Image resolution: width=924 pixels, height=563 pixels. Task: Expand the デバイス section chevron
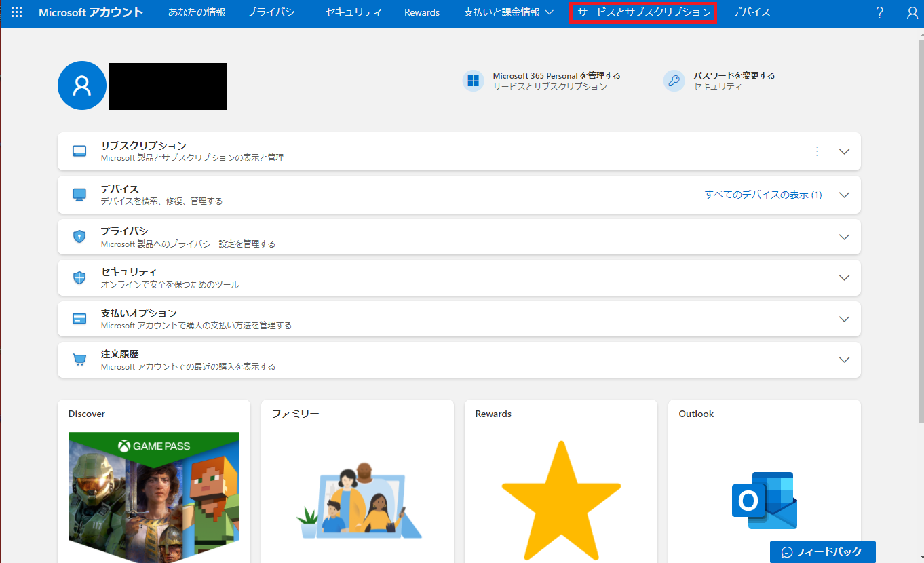pos(844,195)
